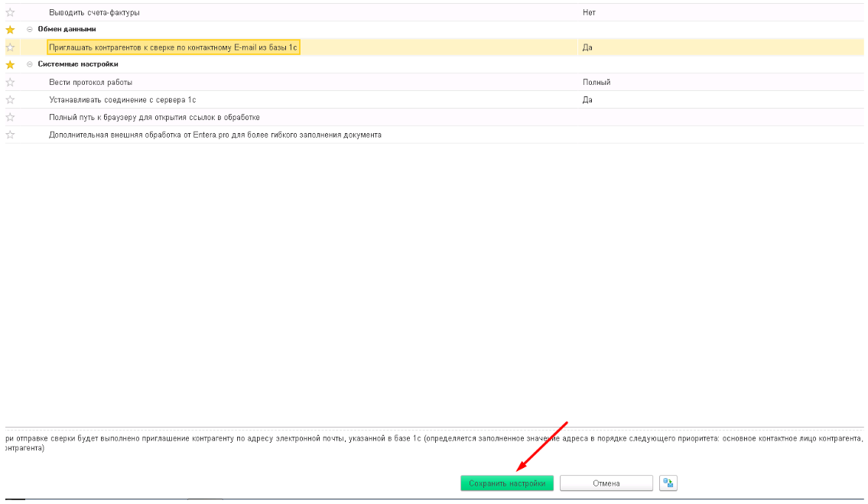Toggle star next to 'Выводить счета-фактуры'
The image size is (868, 504).
click(x=10, y=12)
